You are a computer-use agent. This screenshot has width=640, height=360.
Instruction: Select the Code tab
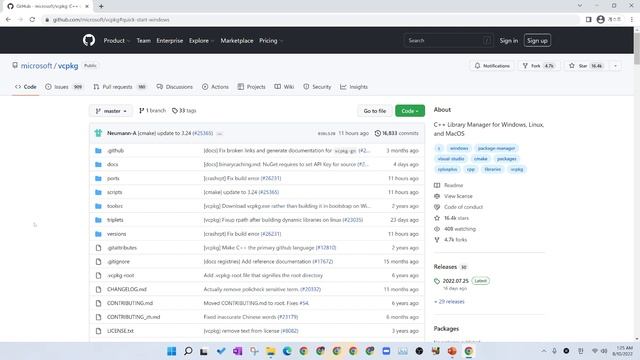coord(26,87)
